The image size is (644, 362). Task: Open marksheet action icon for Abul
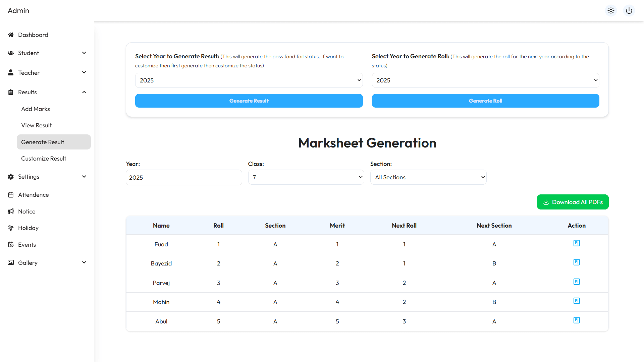tap(577, 320)
